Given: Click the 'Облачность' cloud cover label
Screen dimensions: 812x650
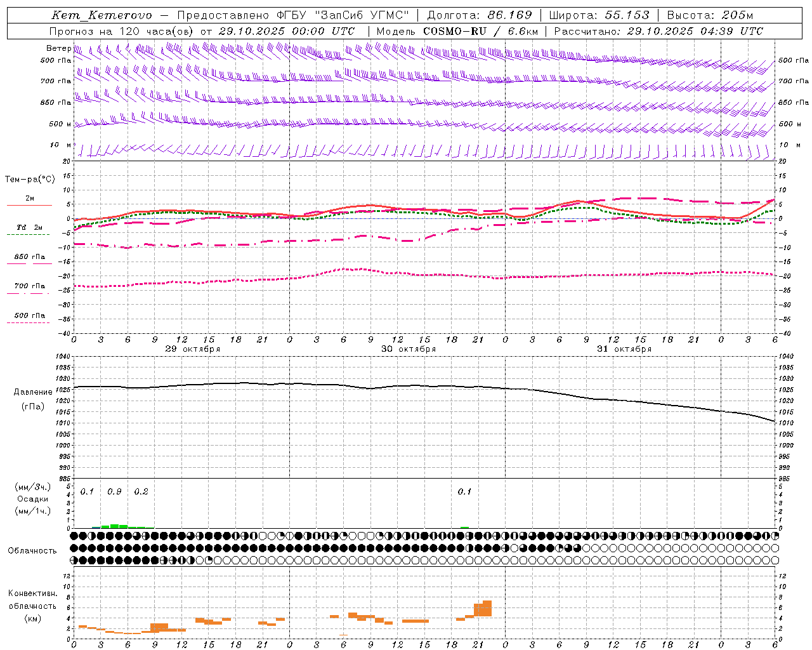Looking at the screenshot, I should click(x=32, y=550).
